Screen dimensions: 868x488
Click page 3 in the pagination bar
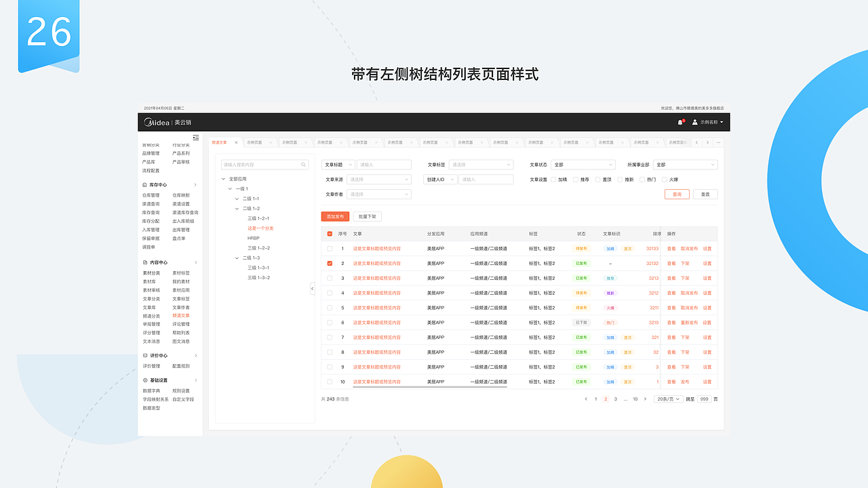click(x=616, y=399)
